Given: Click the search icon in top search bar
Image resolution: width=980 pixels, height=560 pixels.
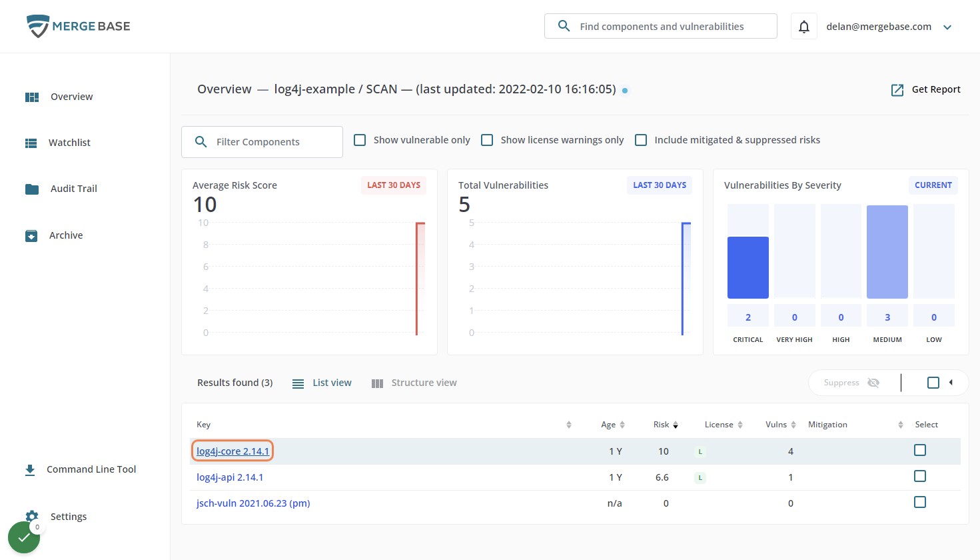Looking at the screenshot, I should tap(564, 26).
